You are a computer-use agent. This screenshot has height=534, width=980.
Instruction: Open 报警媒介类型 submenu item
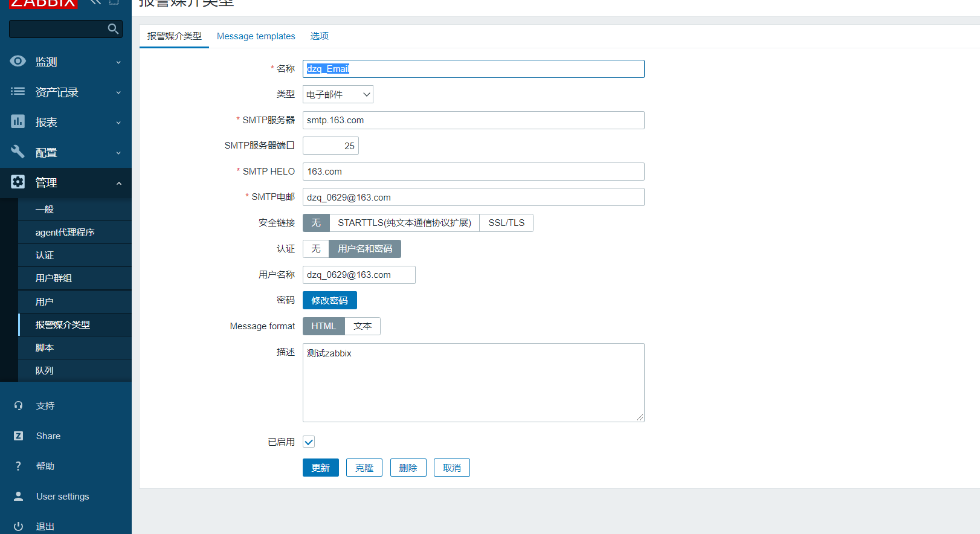[x=75, y=324]
